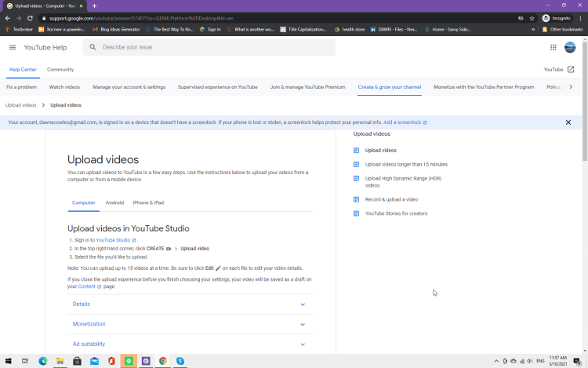Click the search magnifier icon
The width and height of the screenshot is (588, 368).
[x=93, y=47]
